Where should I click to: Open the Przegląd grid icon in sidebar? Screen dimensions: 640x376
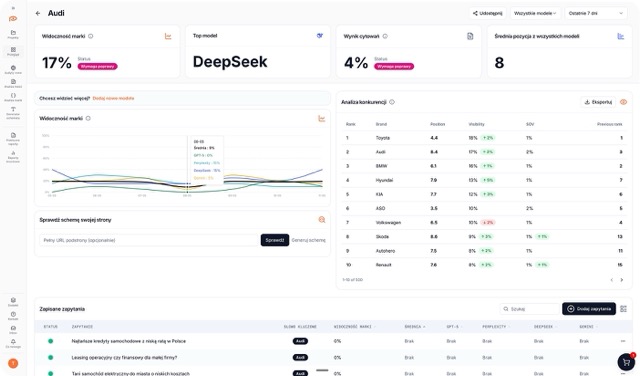13,51
